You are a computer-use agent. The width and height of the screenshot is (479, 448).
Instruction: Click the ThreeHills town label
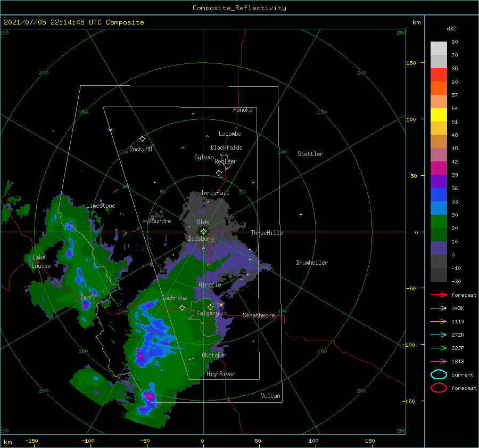point(267,233)
